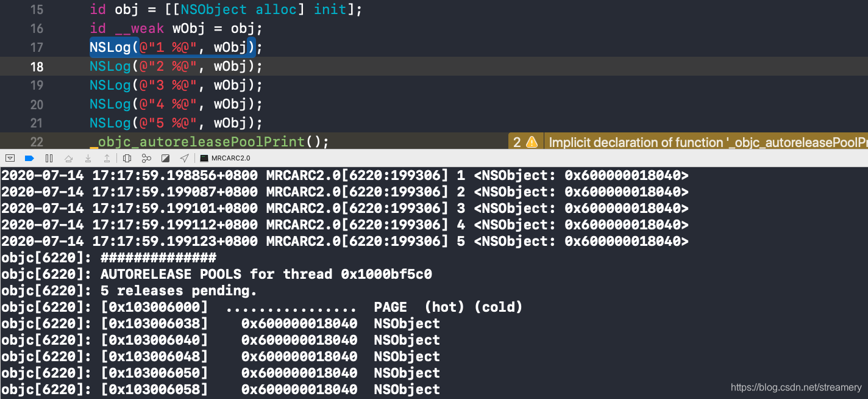Image resolution: width=868 pixels, height=399 pixels.
Task: Click the '5 releases pending.' console line
Action: 130,291
